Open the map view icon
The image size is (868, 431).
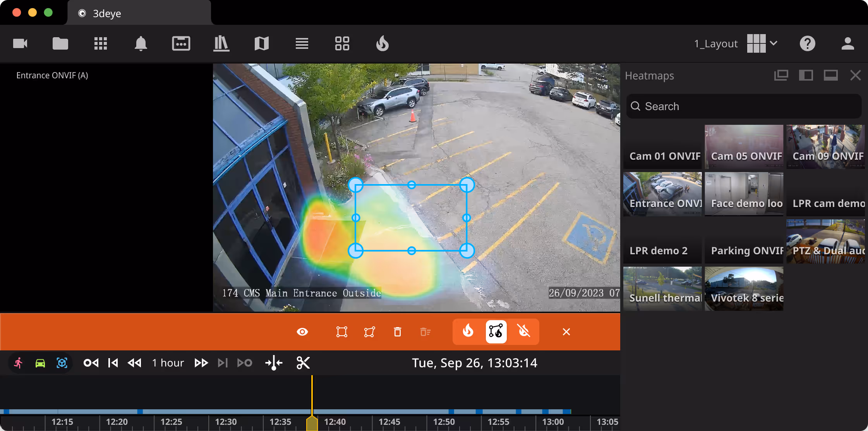[x=261, y=43]
